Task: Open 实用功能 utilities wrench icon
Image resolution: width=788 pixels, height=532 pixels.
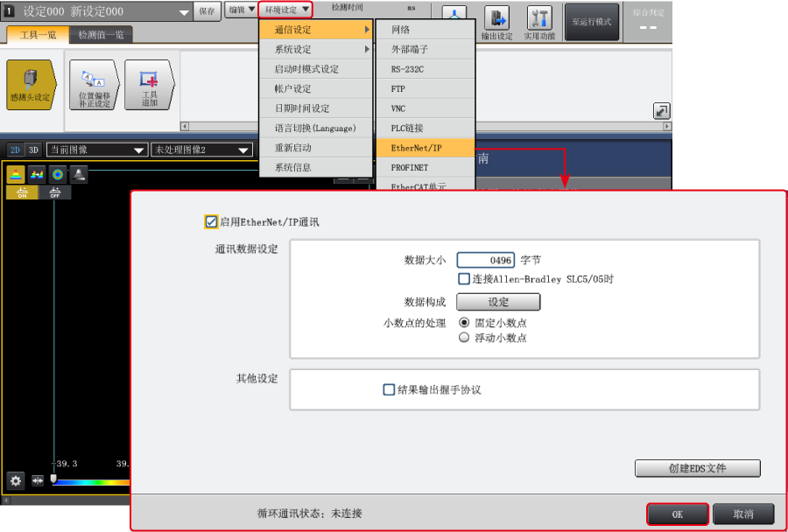Action: point(539,22)
